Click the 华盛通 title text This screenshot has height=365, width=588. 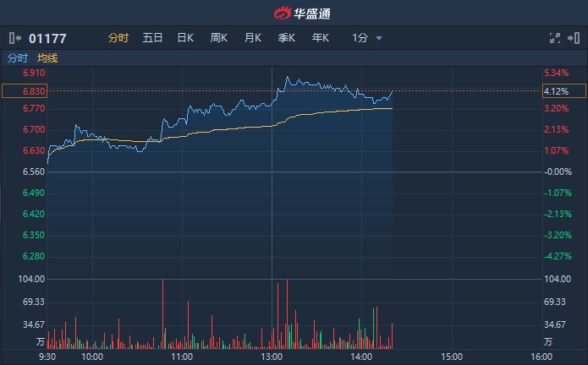click(x=312, y=13)
